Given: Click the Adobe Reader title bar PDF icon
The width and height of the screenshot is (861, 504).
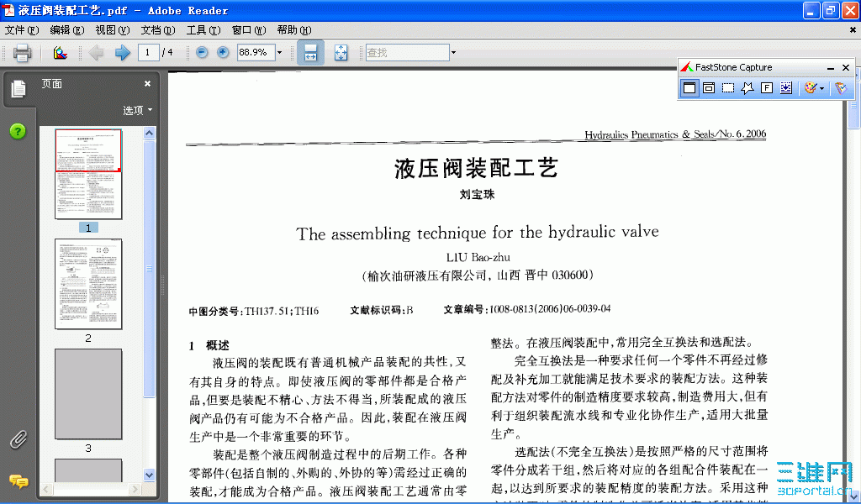Looking at the screenshot, I should tap(8, 10).
